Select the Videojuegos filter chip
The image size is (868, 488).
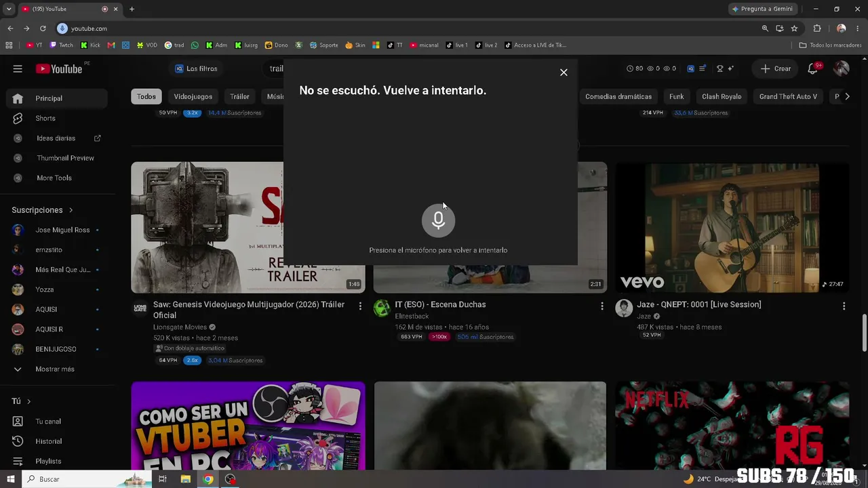[x=193, y=96]
